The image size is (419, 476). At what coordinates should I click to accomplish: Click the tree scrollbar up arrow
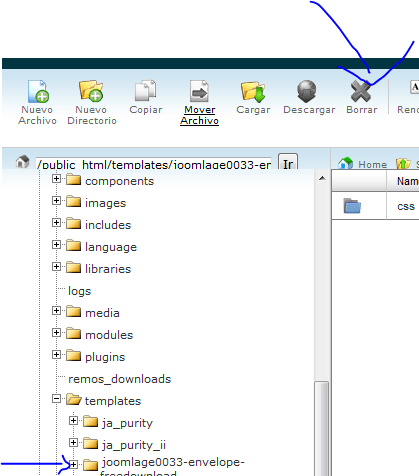coord(322,179)
